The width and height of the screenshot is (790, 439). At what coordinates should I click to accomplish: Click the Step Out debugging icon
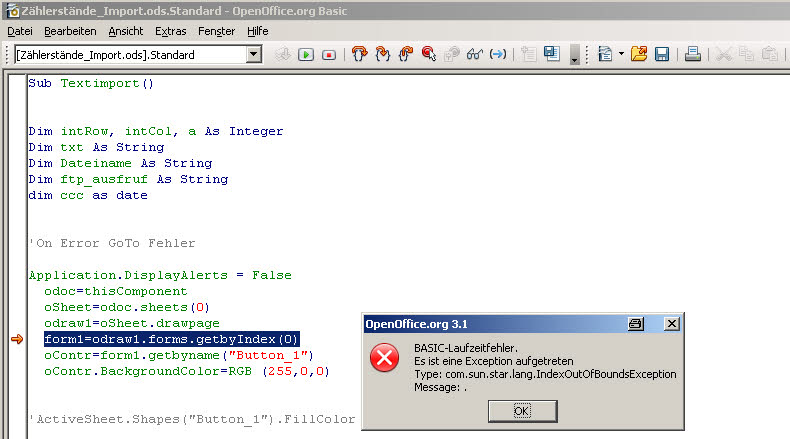[406, 54]
